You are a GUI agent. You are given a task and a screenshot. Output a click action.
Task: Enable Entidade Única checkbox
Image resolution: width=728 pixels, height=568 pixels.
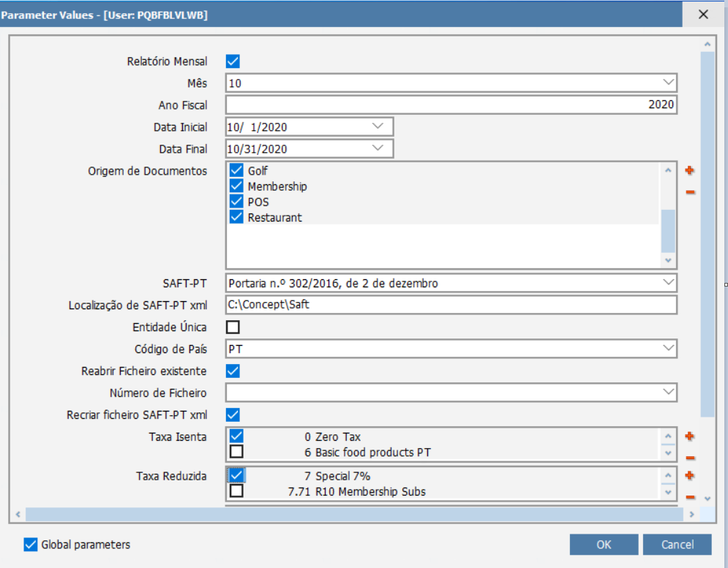[233, 327]
